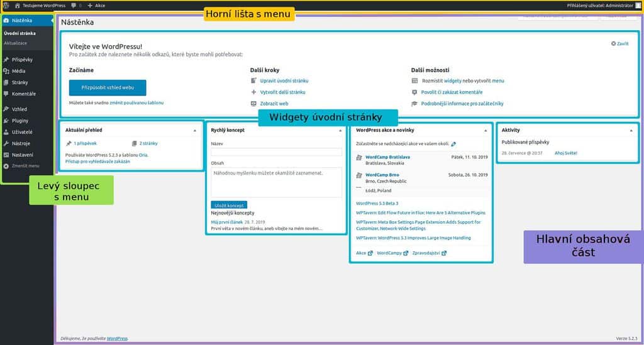Image resolution: width=644 pixels, height=345 pixels.
Task: Click the pin icon next to 1 příspěvek
Action: coord(69,143)
